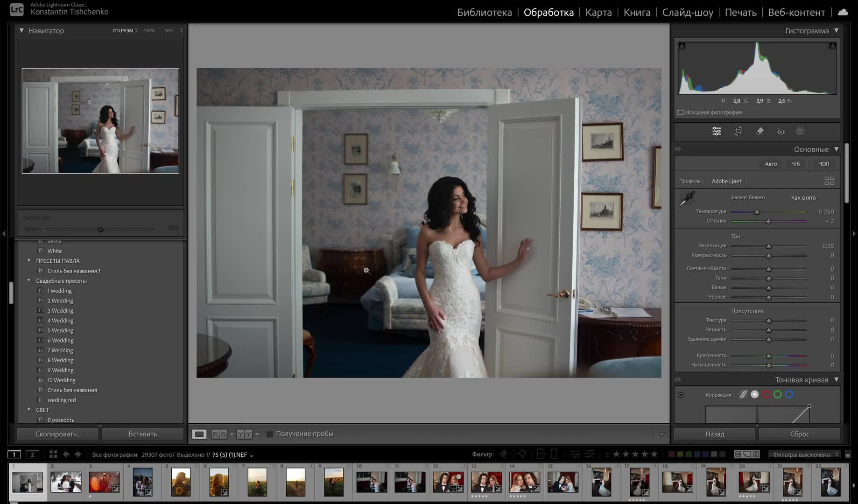Toggle the Получение пробы checkbox
Image resolution: width=858 pixels, height=504 pixels.
point(269,434)
